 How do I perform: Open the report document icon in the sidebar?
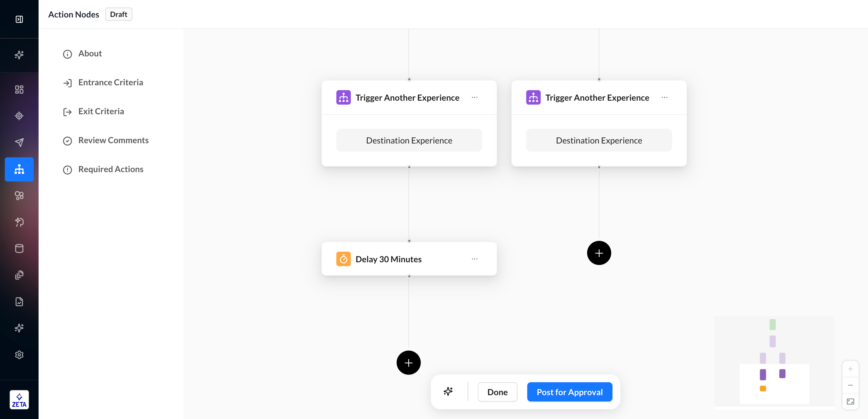[x=19, y=302]
